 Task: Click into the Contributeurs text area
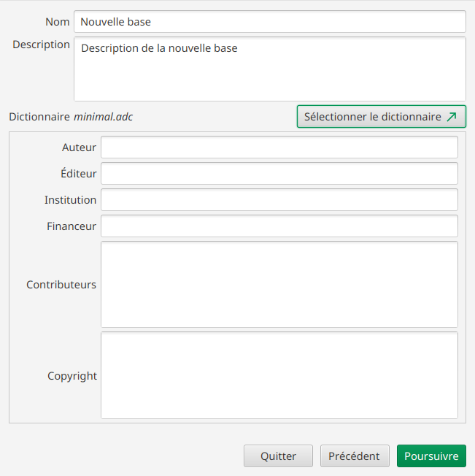279,285
